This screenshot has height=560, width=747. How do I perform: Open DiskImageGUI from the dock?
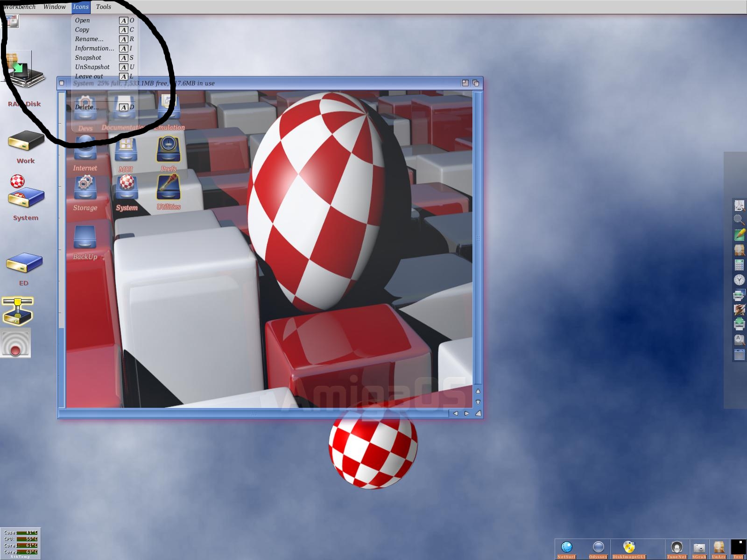[629, 547]
